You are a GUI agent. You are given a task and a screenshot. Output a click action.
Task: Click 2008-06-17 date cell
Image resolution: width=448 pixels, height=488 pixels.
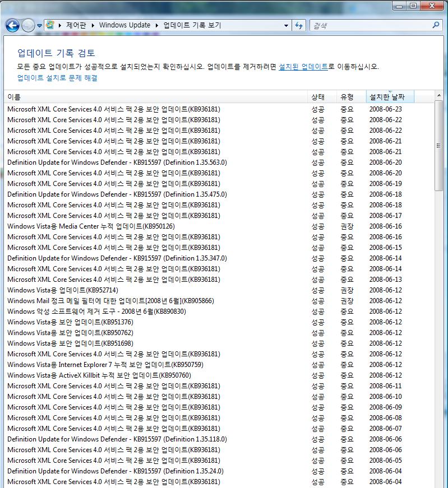386,216
